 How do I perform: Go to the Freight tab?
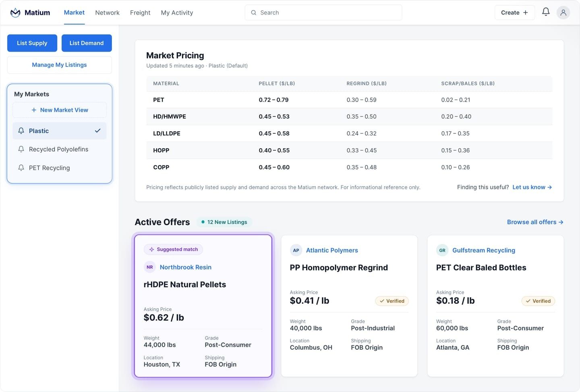tap(140, 12)
